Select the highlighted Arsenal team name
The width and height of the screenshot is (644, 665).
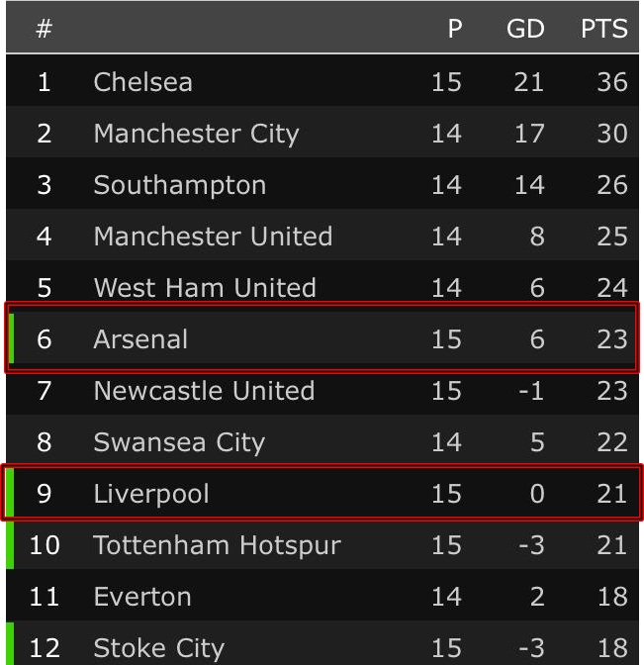point(140,339)
